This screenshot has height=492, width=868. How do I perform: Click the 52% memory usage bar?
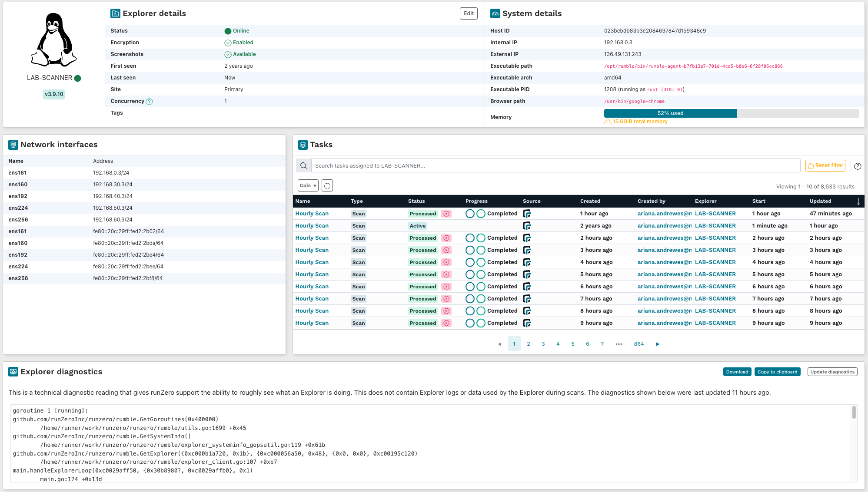point(670,113)
